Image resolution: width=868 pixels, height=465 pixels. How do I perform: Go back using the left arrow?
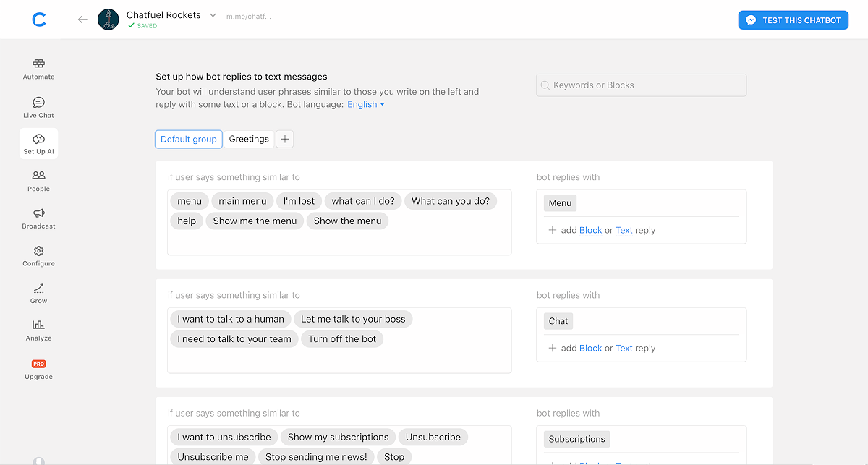click(x=82, y=20)
